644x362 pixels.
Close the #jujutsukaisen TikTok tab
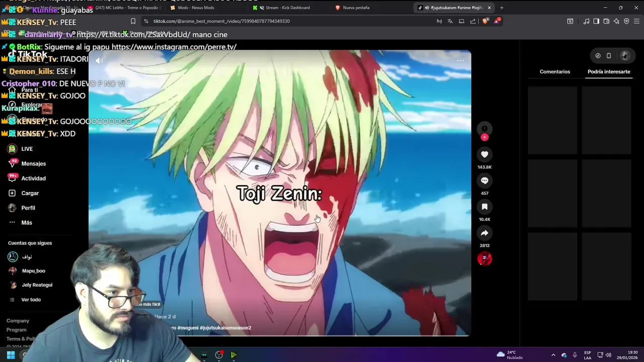click(x=489, y=8)
